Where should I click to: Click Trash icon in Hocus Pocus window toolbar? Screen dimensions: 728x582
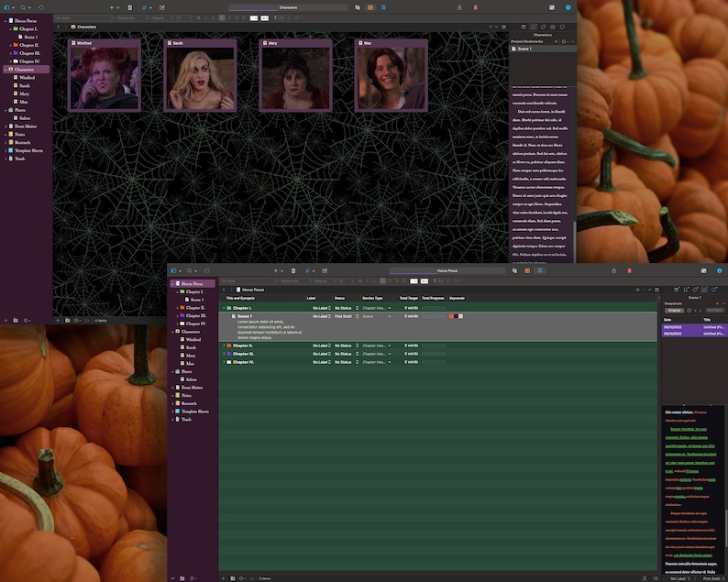[x=293, y=270]
